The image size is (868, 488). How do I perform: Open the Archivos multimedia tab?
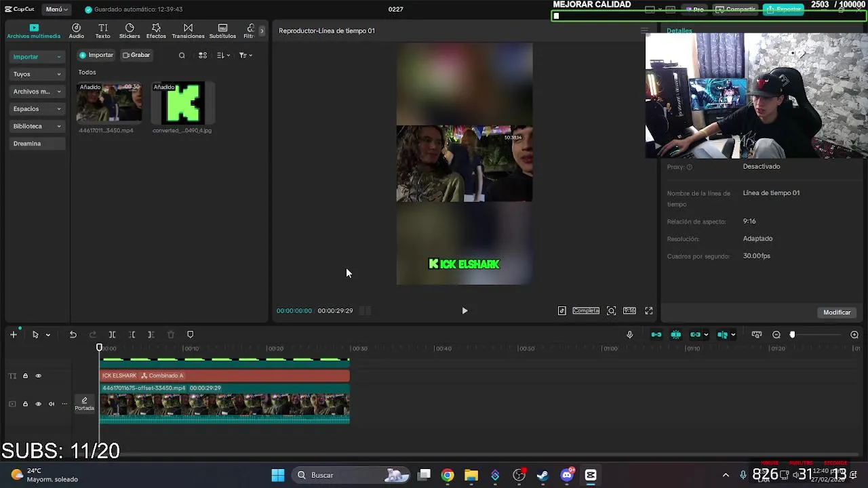click(x=34, y=31)
